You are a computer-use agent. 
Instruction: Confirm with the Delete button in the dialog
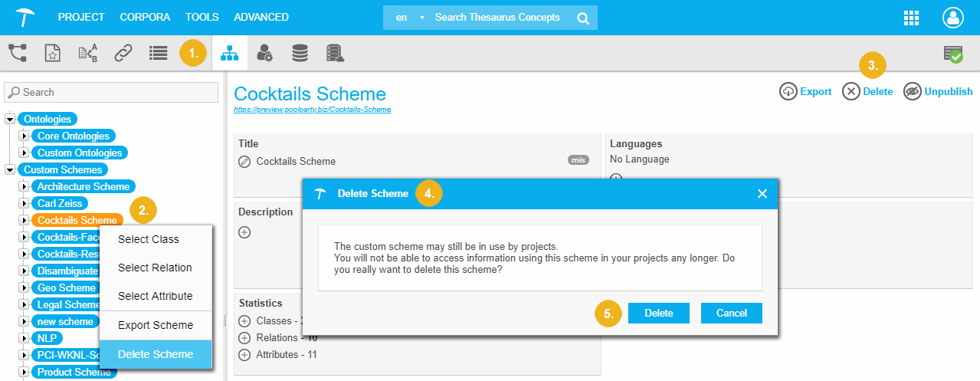tap(658, 313)
